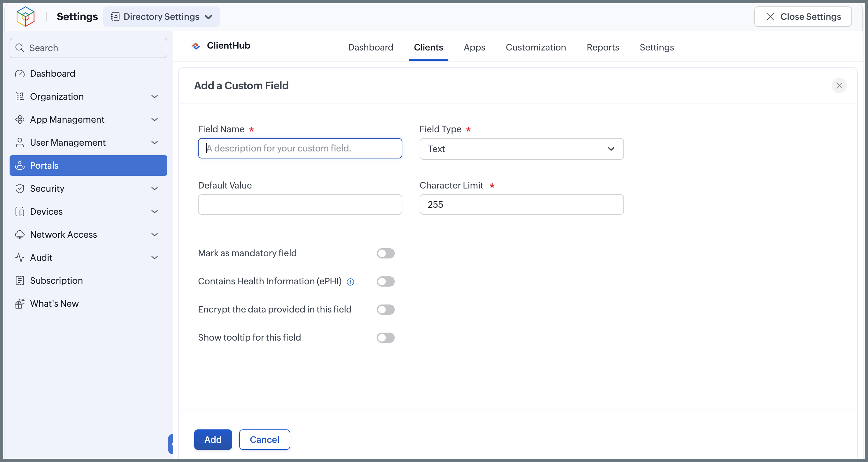Click the App Management icon
This screenshot has width=868, height=462.
pos(20,119)
